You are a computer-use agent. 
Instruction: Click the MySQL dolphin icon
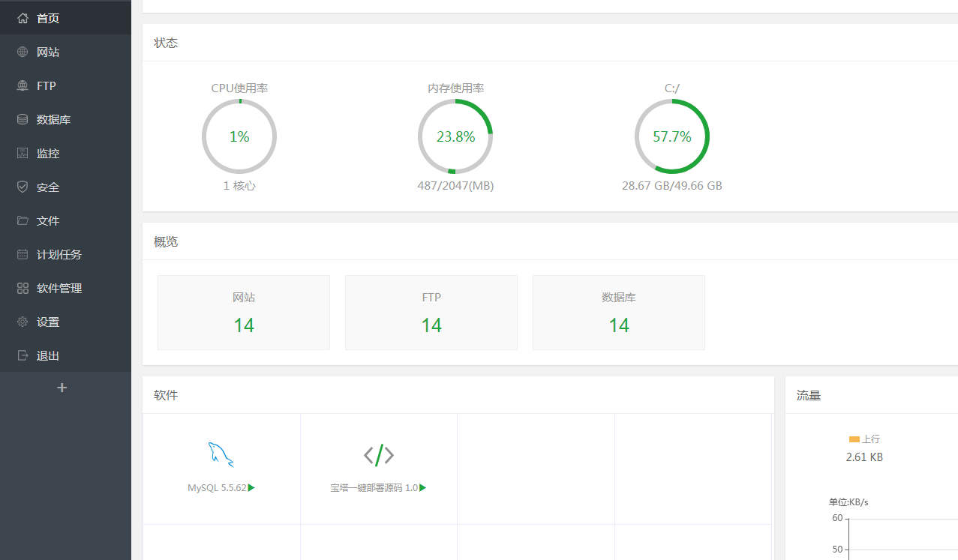click(221, 455)
